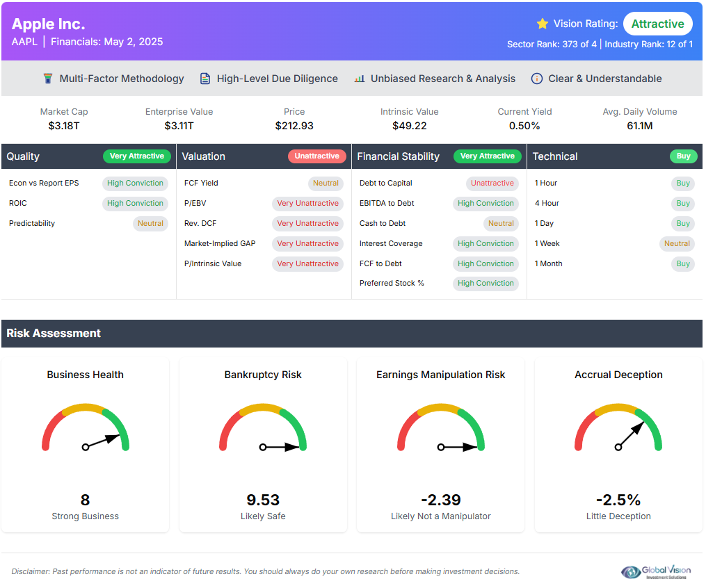Screen dimensions: 706x588
Task: Open the Risk Assessment header bar
Action: [x=352, y=334]
